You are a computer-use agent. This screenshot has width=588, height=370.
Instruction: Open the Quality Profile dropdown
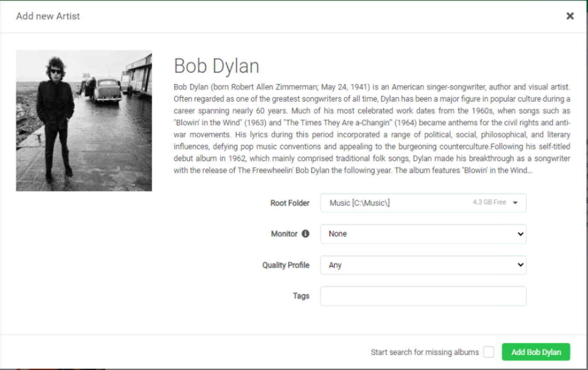point(423,265)
